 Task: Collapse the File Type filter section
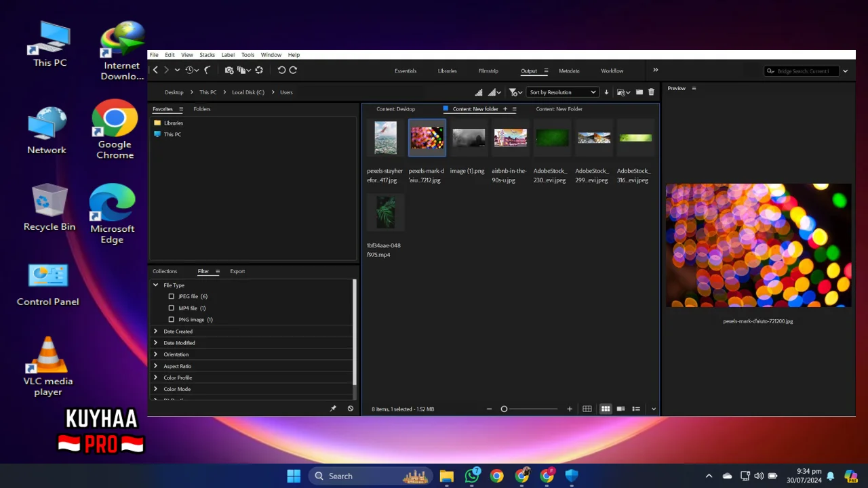click(x=155, y=285)
